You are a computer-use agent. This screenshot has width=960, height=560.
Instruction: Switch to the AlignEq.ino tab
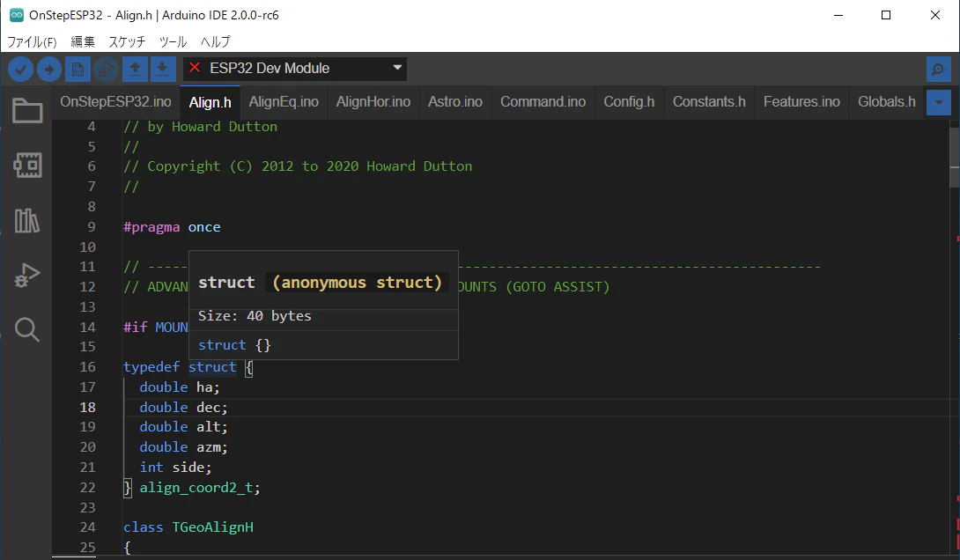click(x=284, y=102)
